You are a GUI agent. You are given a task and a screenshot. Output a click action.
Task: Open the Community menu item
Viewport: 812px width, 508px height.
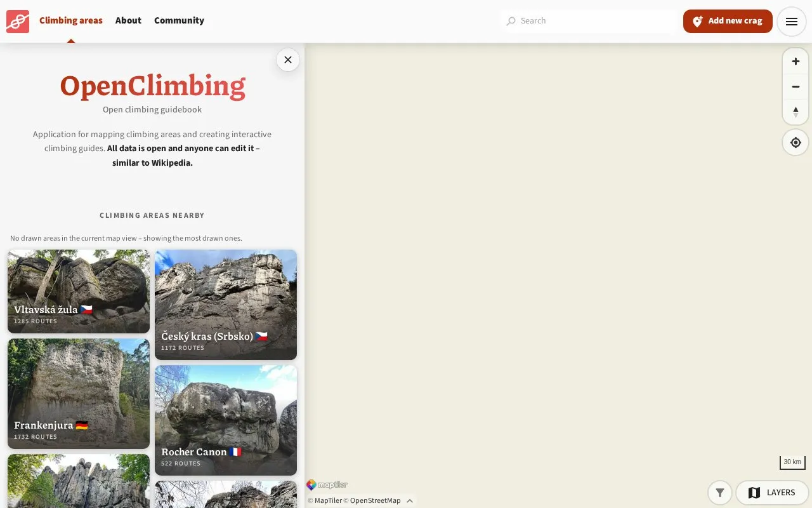click(179, 20)
